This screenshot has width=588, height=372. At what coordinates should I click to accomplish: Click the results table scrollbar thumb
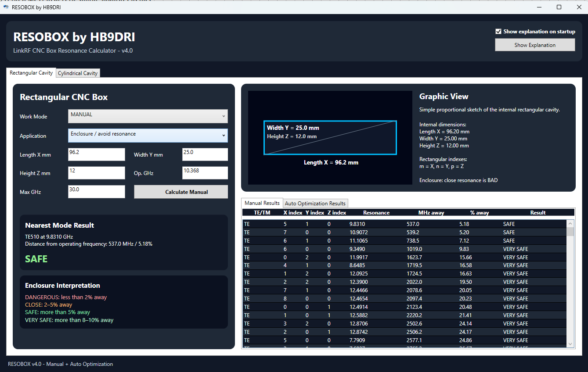tap(570, 231)
